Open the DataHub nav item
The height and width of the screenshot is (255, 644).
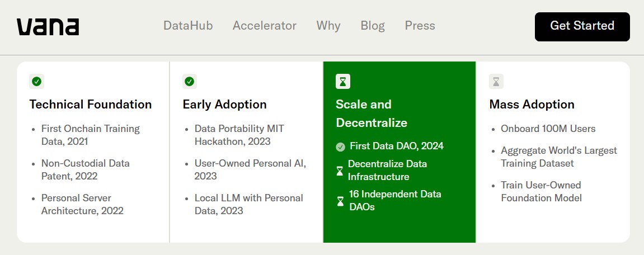click(x=188, y=26)
